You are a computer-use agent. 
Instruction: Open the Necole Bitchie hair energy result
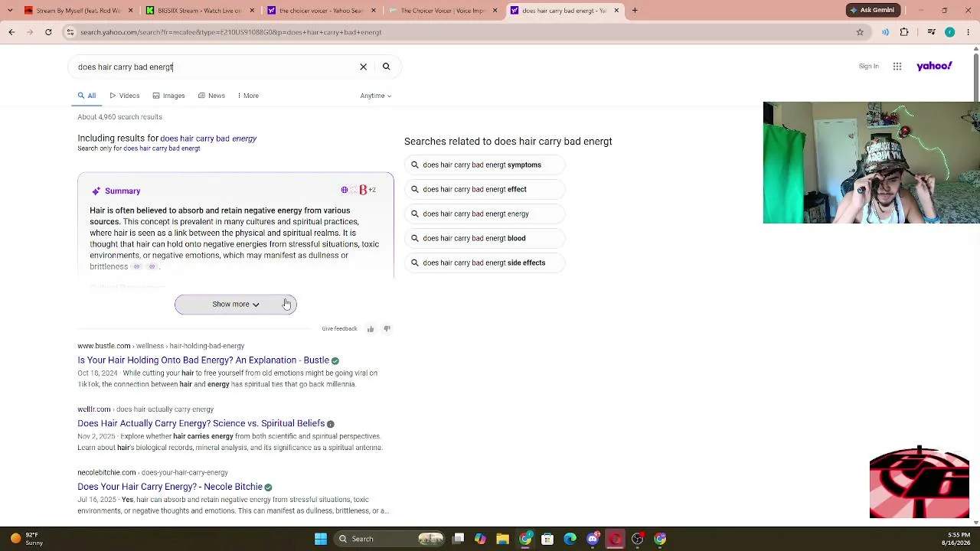[x=170, y=487]
